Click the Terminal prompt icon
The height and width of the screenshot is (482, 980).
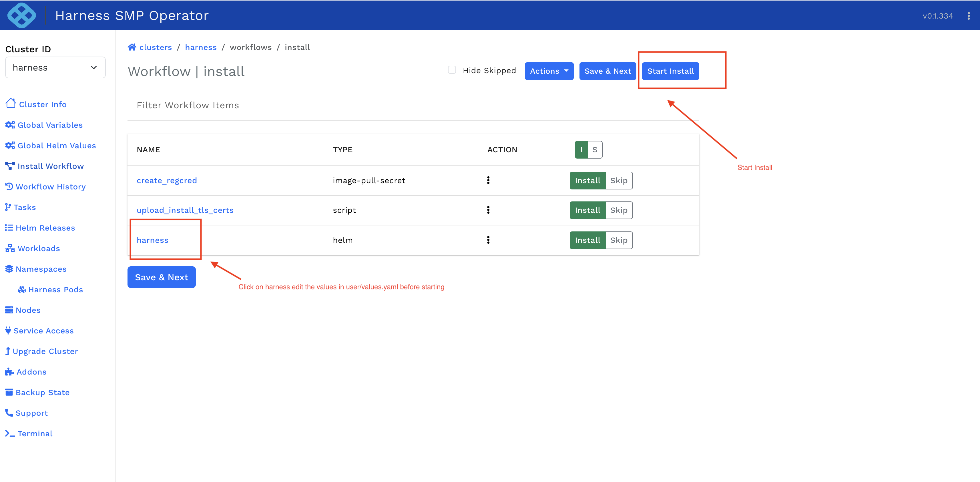tap(10, 433)
